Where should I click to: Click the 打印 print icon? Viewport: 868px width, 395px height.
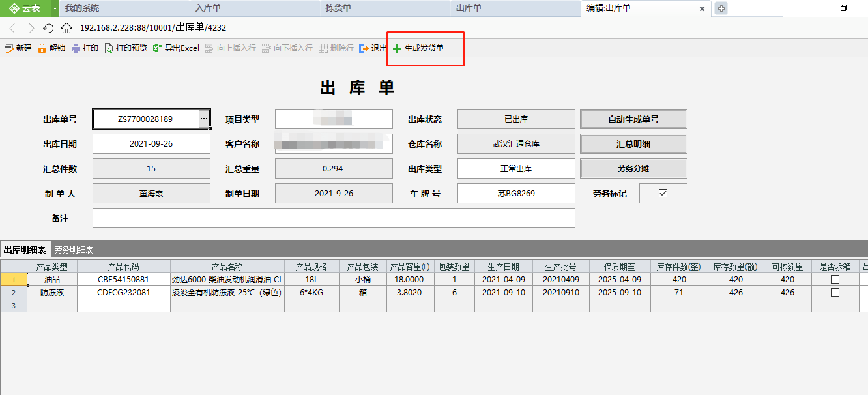point(76,48)
